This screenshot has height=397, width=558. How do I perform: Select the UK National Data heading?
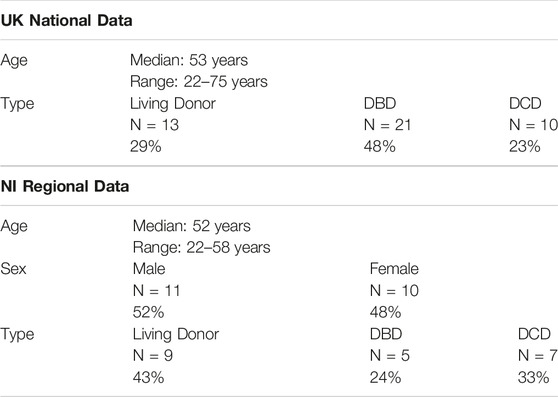[67, 21]
